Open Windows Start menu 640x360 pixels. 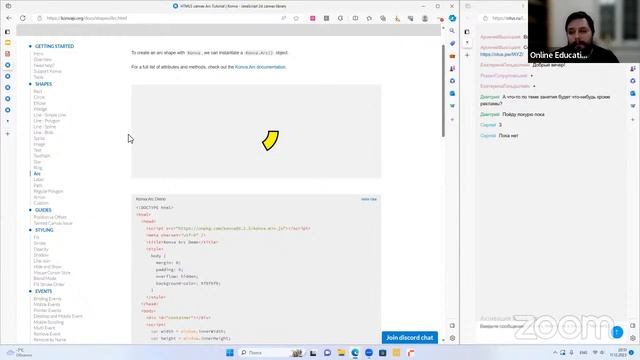(x=230, y=353)
